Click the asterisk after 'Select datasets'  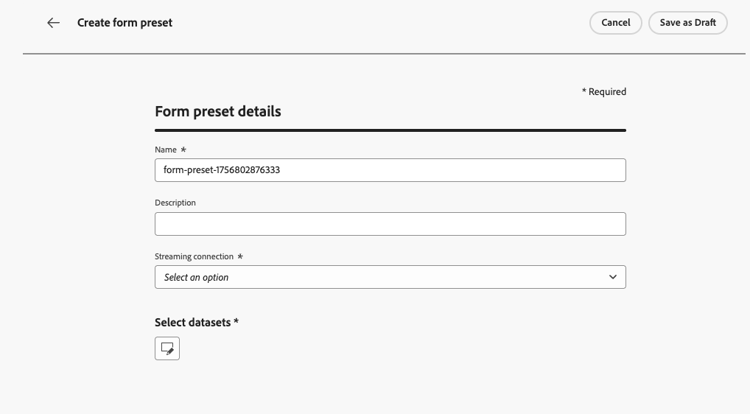coord(236,321)
